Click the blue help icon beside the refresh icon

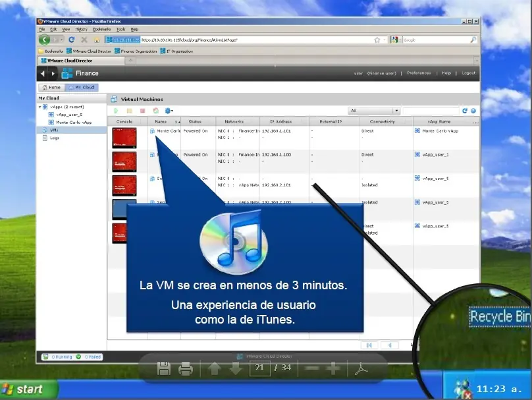coord(473,111)
